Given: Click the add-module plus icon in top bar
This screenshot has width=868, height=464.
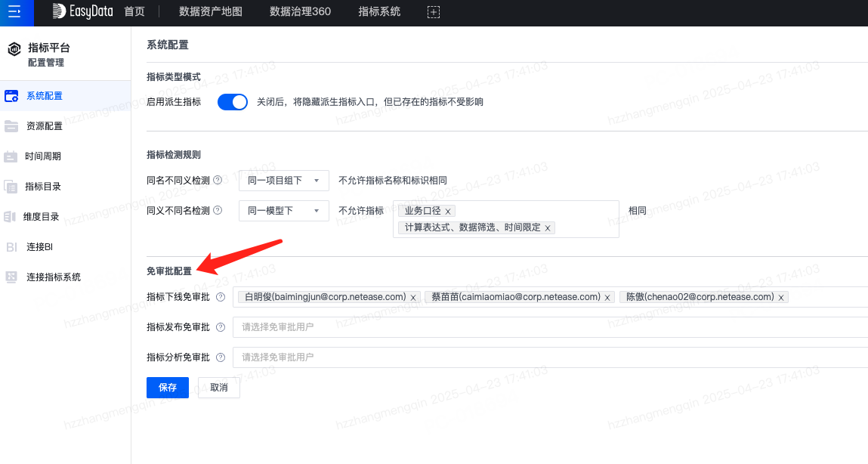Looking at the screenshot, I should pyautogui.click(x=434, y=12).
